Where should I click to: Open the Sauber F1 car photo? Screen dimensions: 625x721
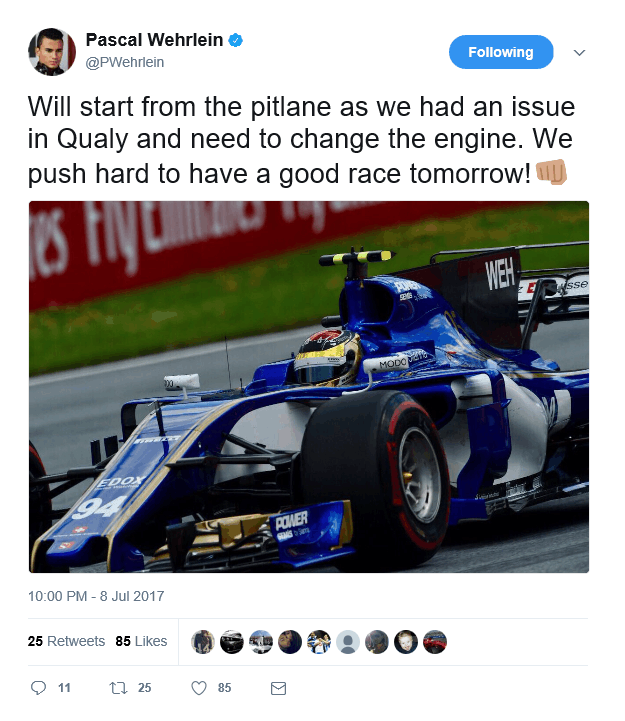click(x=309, y=387)
